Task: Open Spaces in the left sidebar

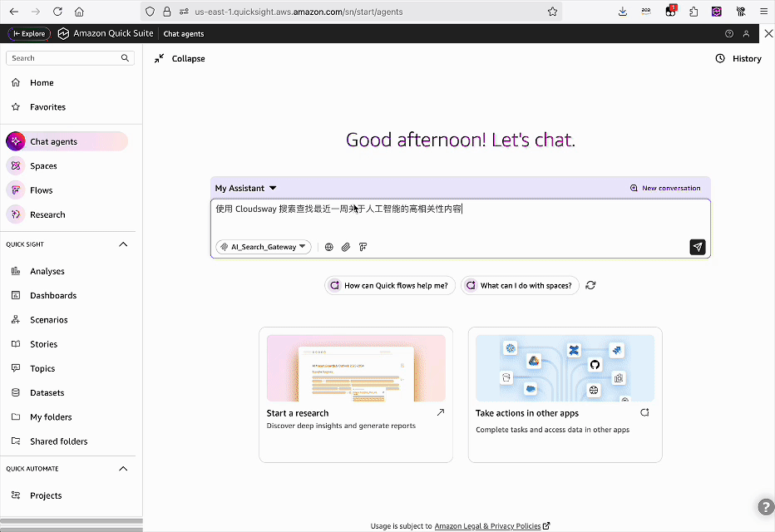Action: pyautogui.click(x=43, y=166)
